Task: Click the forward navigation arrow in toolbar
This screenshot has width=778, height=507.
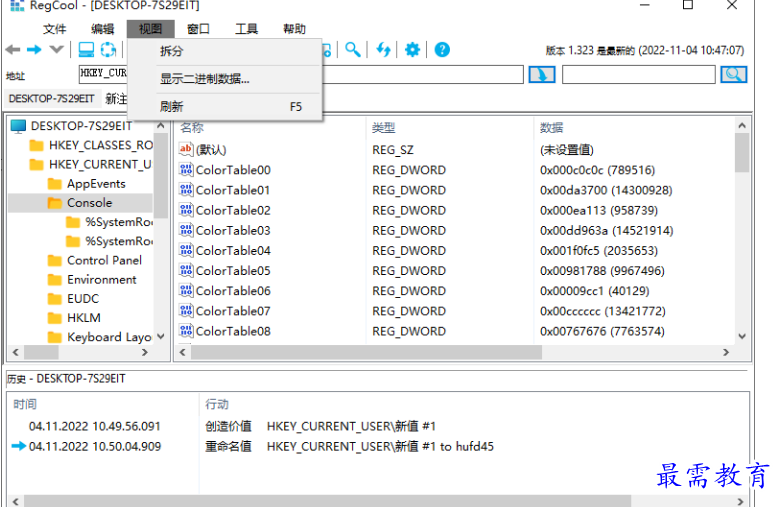Action: (35, 50)
